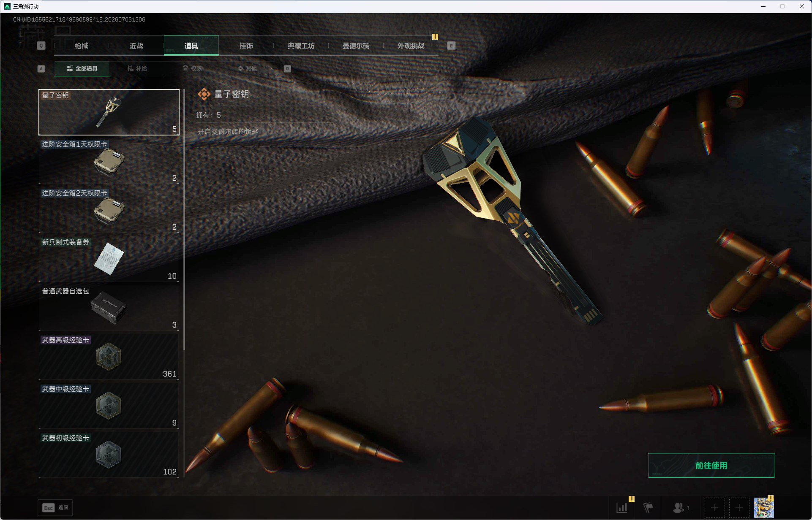
Task: Add teammate in first empty plus slot
Action: 715,508
